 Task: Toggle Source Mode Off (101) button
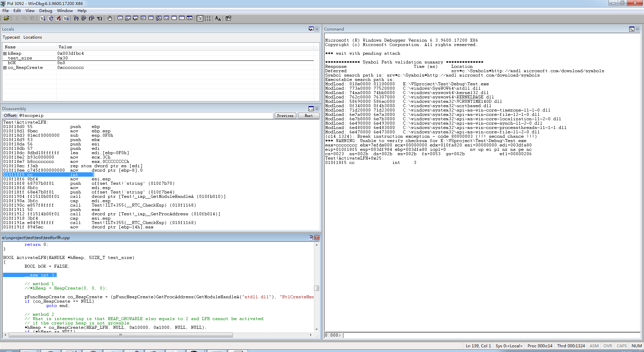(208, 18)
